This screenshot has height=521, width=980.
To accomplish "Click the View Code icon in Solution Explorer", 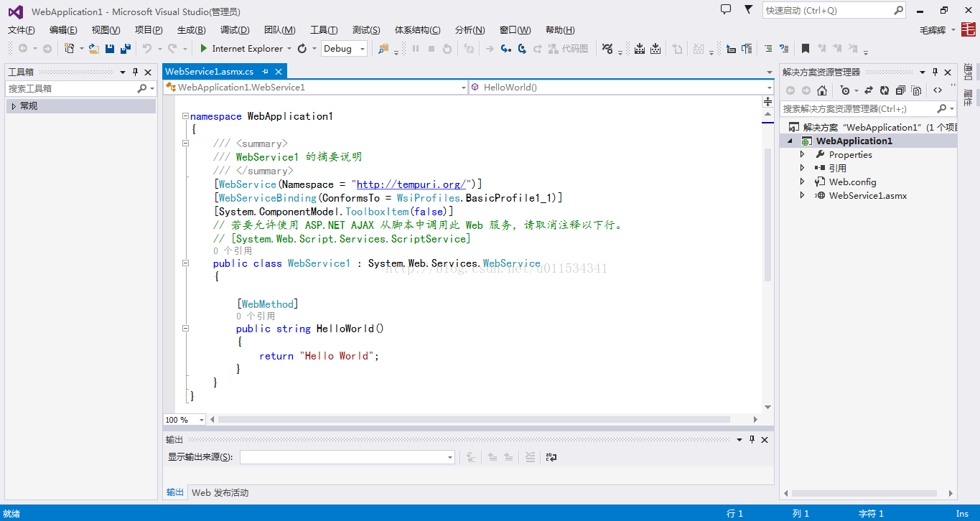I will point(938,90).
